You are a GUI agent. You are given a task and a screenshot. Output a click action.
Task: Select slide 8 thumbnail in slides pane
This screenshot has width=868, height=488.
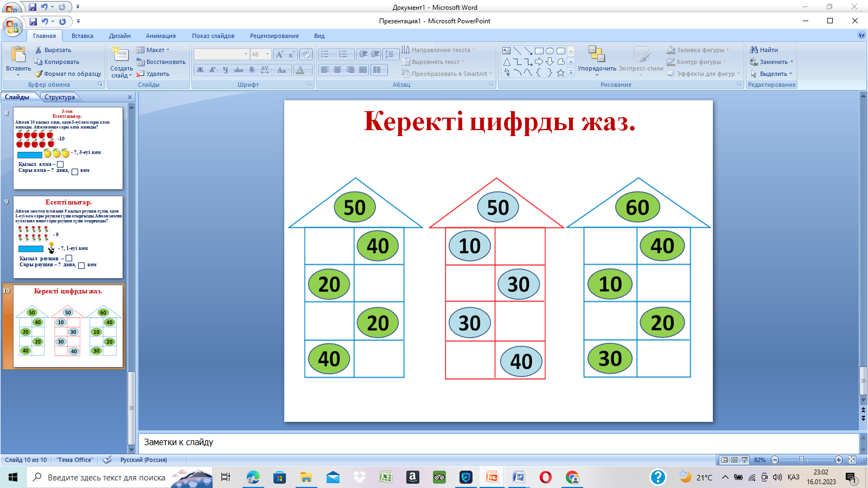click(x=68, y=148)
